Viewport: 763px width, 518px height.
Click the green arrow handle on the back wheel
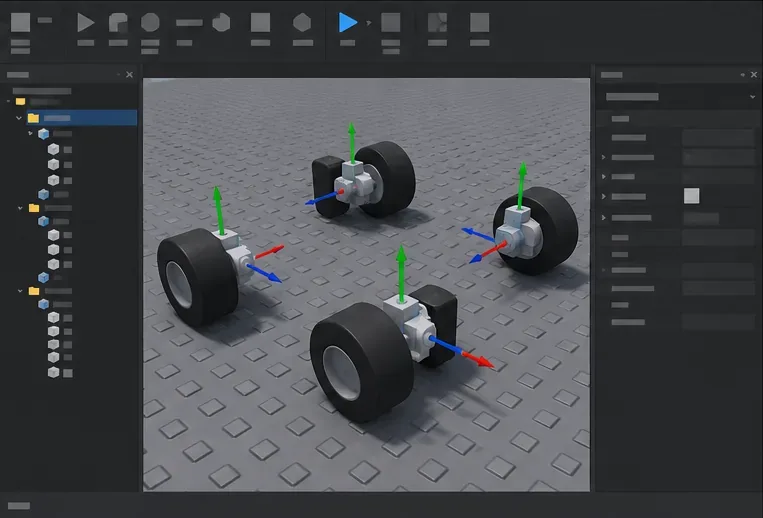coord(351,142)
